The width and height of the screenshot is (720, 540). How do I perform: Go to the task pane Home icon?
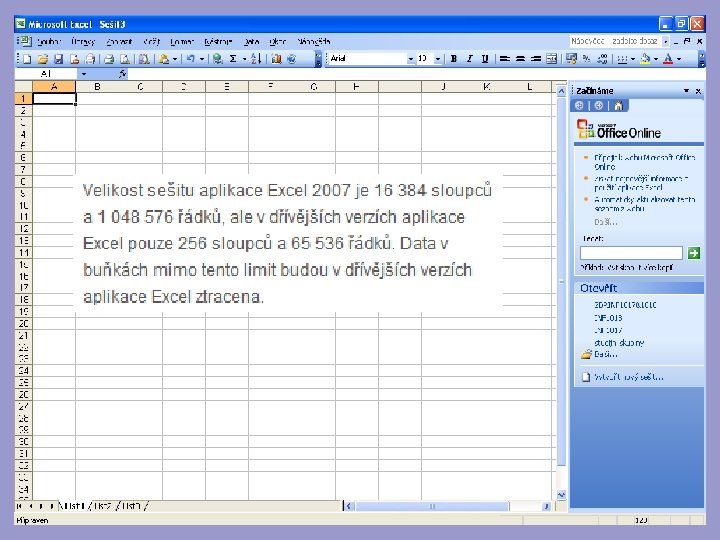pyautogui.click(x=619, y=106)
